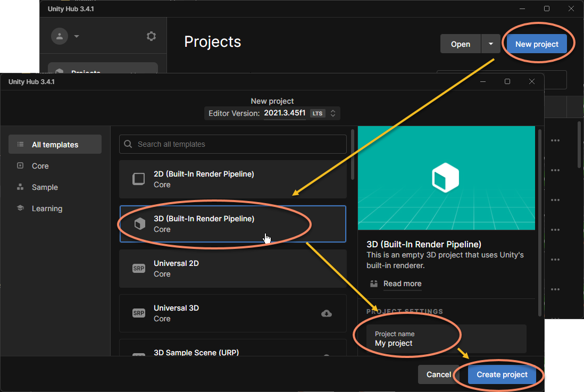Click the magnifier icon in template search
584x392 pixels.
pyautogui.click(x=128, y=144)
